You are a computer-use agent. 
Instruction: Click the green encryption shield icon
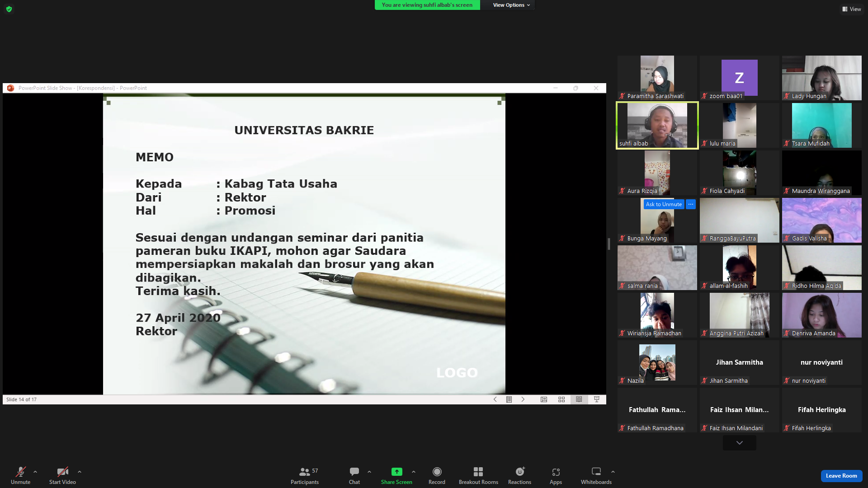pos(9,9)
